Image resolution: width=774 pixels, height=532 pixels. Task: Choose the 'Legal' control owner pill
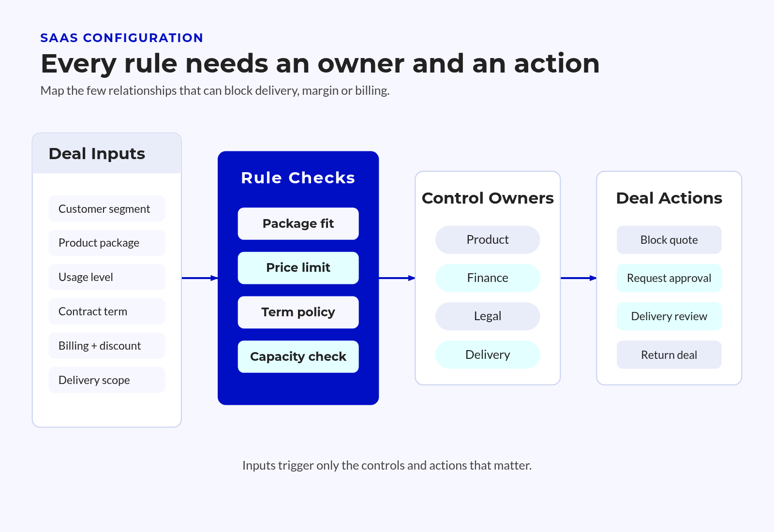(488, 316)
